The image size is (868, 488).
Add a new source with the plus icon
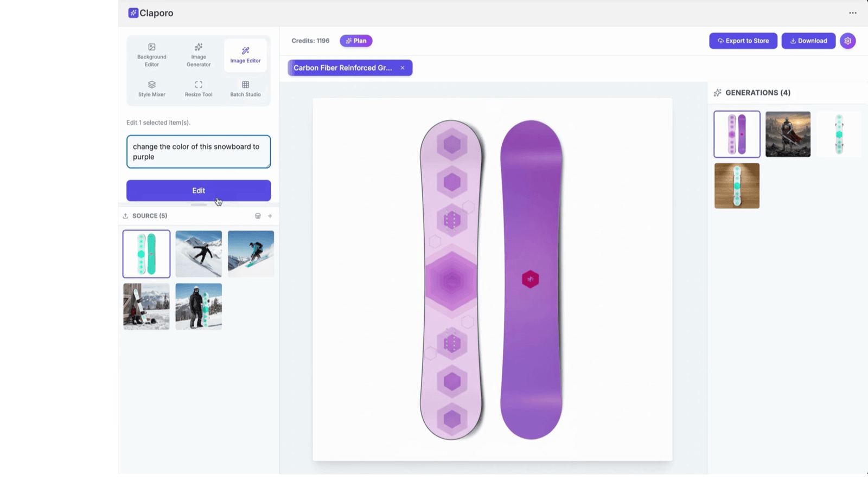[x=270, y=215]
